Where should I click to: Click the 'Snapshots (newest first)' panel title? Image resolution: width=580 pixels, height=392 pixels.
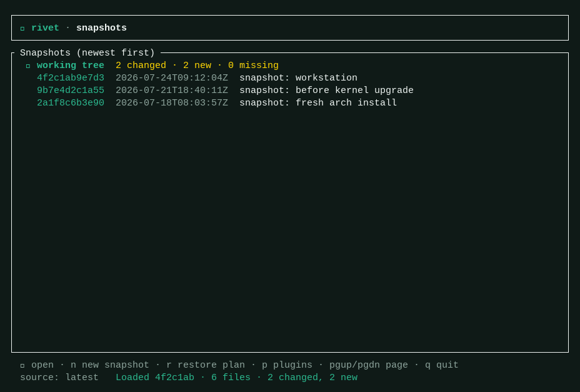tap(87, 53)
